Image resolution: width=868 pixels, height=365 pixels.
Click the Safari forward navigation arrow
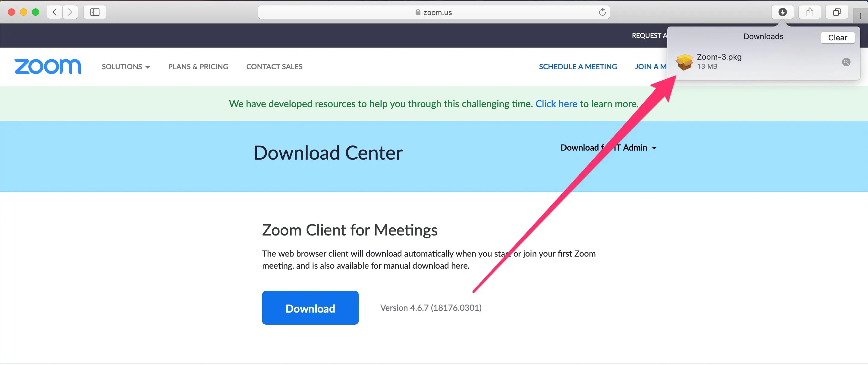70,12
